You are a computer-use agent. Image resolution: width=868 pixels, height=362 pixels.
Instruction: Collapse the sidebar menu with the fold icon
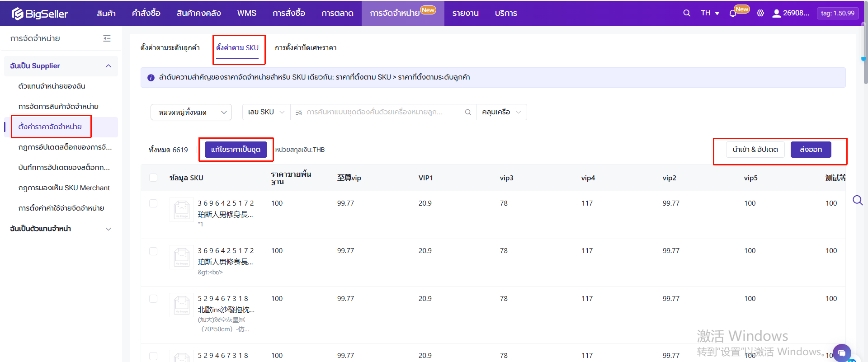pyautogui.click(x=107, y=38)
